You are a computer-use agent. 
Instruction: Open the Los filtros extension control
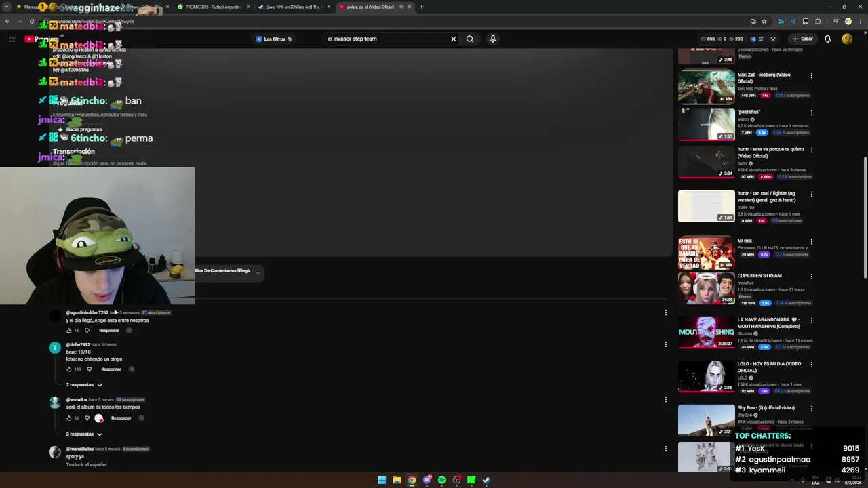coord(274,39)
